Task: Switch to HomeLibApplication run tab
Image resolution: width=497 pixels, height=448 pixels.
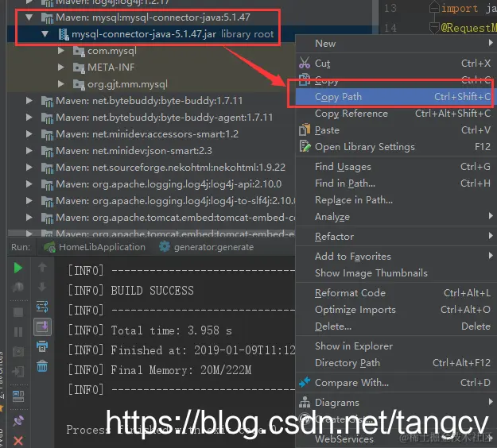Action: (x=95, y=247)
